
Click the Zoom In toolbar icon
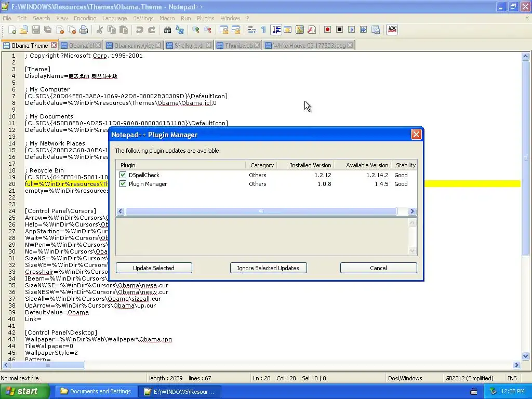coord(195,30)
